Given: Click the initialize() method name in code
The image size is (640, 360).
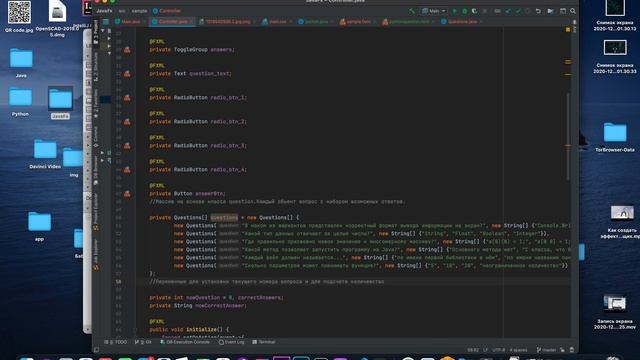Looking at the screenshot, I should (202, 329).
